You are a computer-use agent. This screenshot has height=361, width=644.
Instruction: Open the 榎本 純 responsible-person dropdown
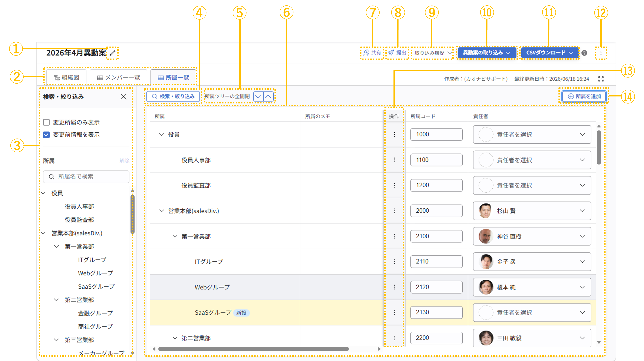tap(532, 287)
